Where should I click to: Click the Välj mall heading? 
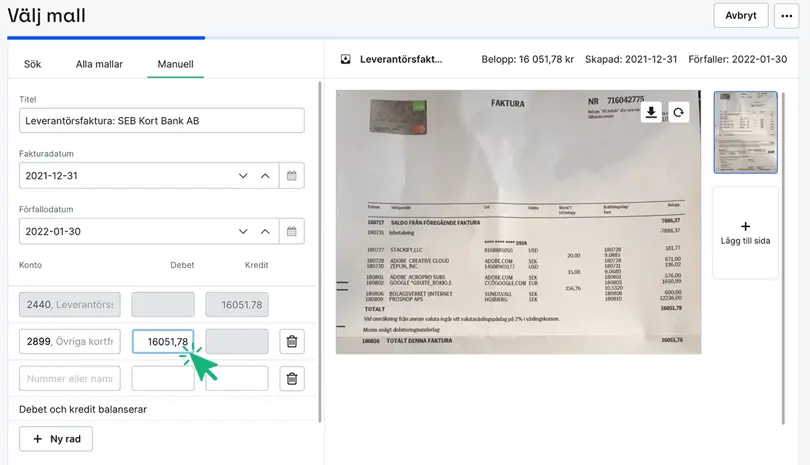[46, 16]
